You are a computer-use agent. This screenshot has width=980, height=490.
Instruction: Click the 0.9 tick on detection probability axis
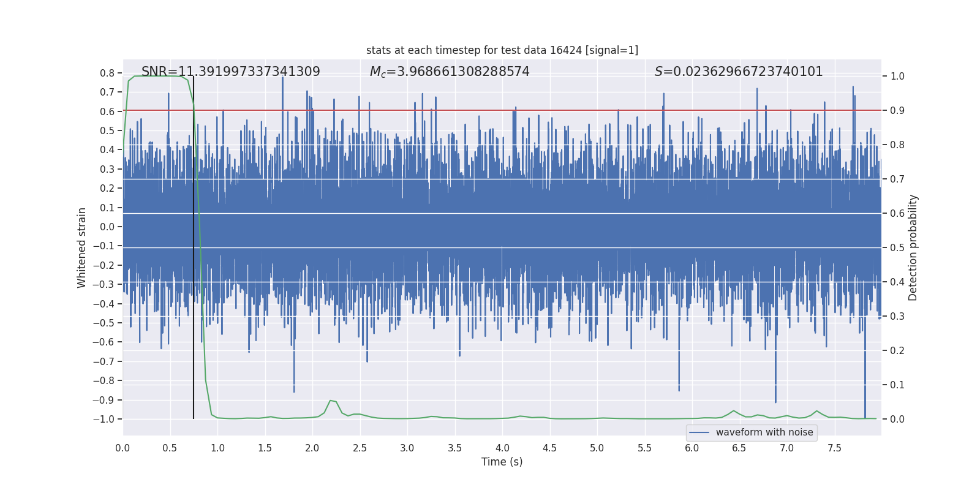[x=897, y=111]
